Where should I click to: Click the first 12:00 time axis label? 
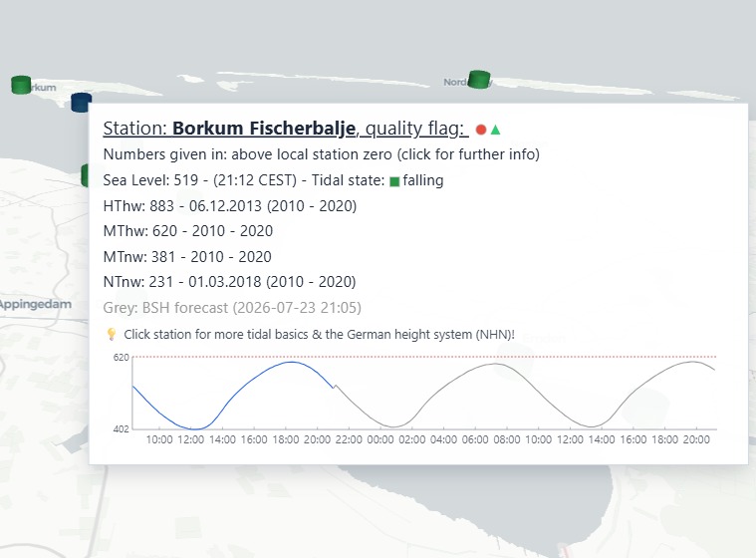pos(191,439)
